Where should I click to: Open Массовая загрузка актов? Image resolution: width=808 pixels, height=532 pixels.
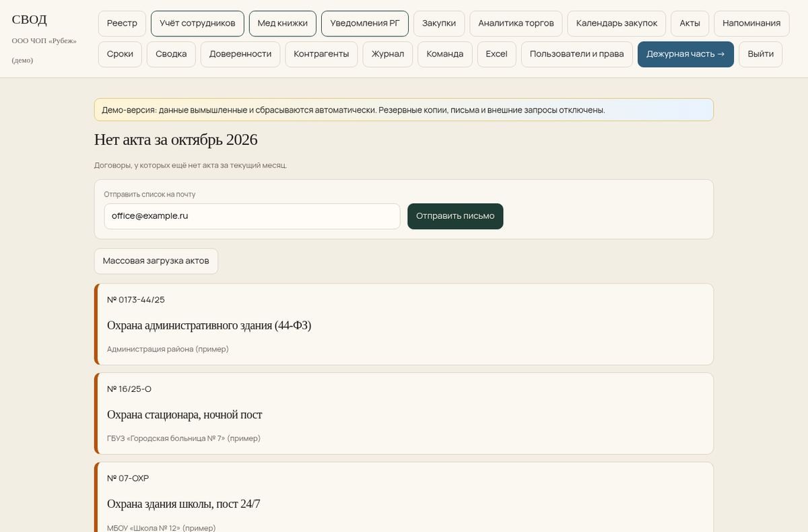[156, 261]
